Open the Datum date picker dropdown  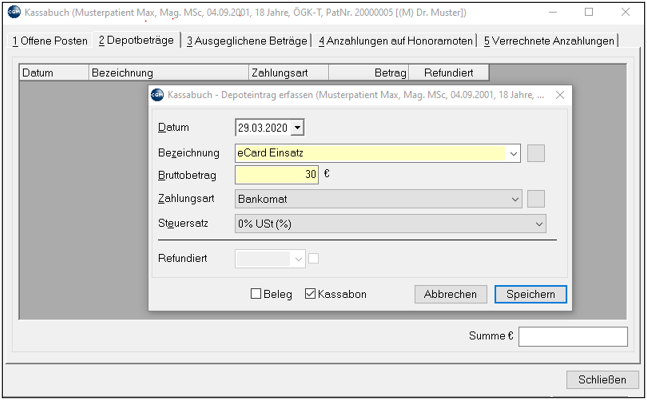pos(298,128)
